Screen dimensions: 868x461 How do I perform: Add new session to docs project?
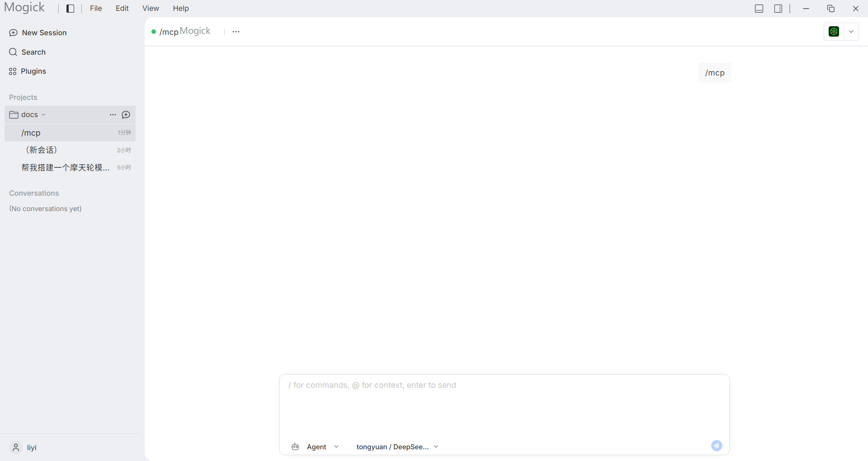pos(126,115)
